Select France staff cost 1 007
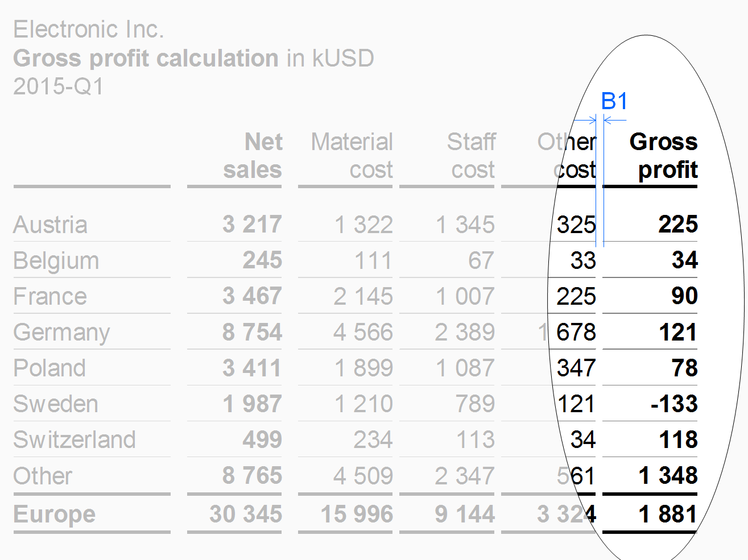Viewport: 748px width, 560px height. [465, 296]
